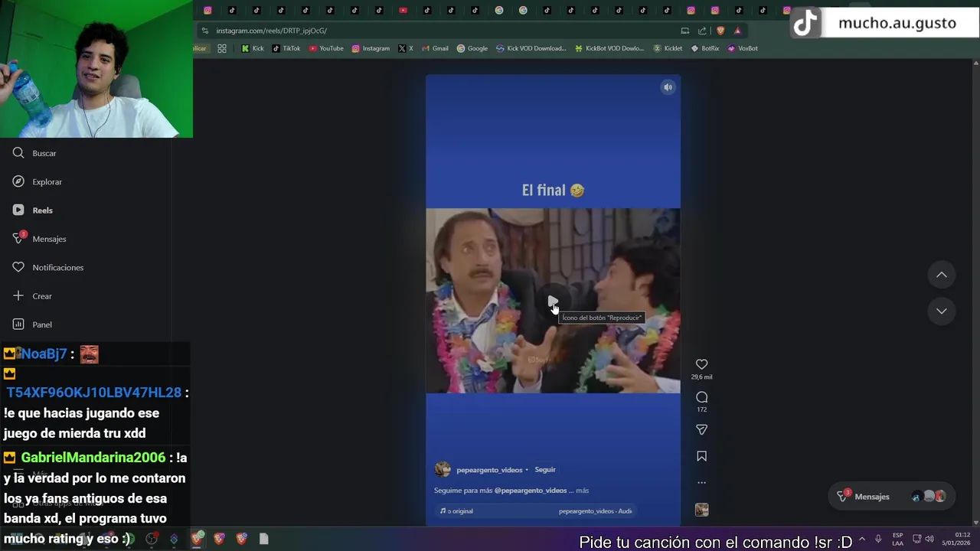Open the audio thumbnail below the options
The width and height of the screenshot is (980, 551).
click(701, 510)
